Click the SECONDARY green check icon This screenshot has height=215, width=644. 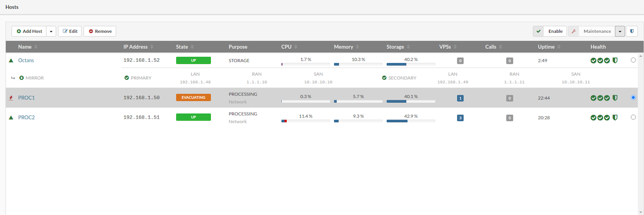[x=384, y=78]
